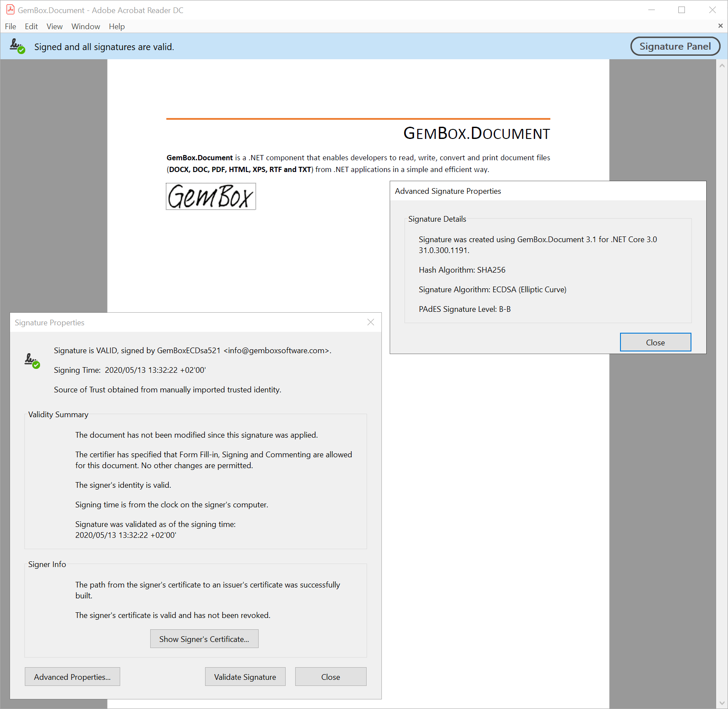728x709 pixels.
Task: Open Advanced Properties dialog
Action: coord(72,677)
